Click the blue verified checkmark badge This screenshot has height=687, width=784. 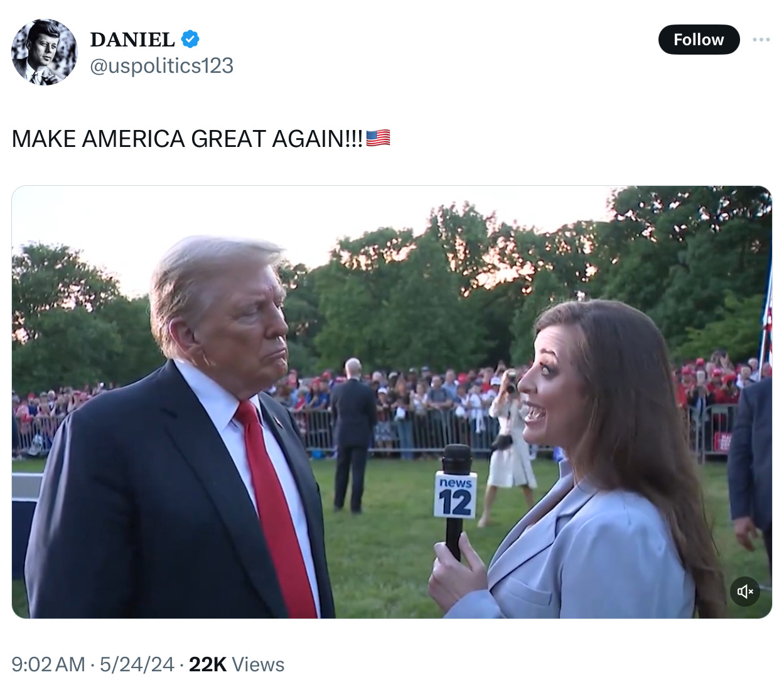click(x=190, y=39)
